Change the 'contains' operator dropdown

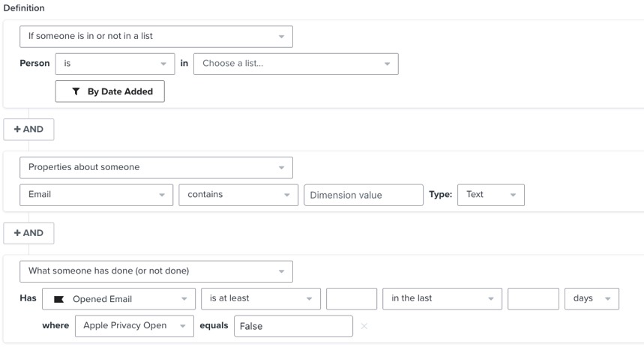pos(238,195)
